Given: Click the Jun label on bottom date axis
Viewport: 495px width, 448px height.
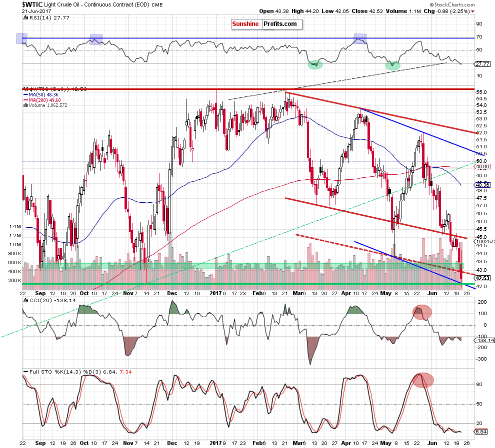Looking at the screenshot, I should tap(432, 443).
